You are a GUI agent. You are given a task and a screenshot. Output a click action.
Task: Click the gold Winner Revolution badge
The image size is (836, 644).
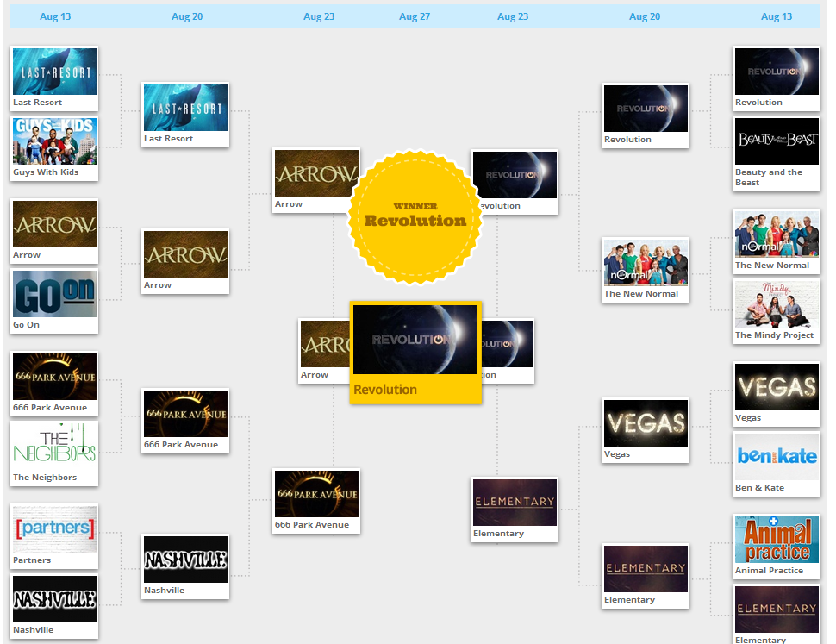click(415, 216)
